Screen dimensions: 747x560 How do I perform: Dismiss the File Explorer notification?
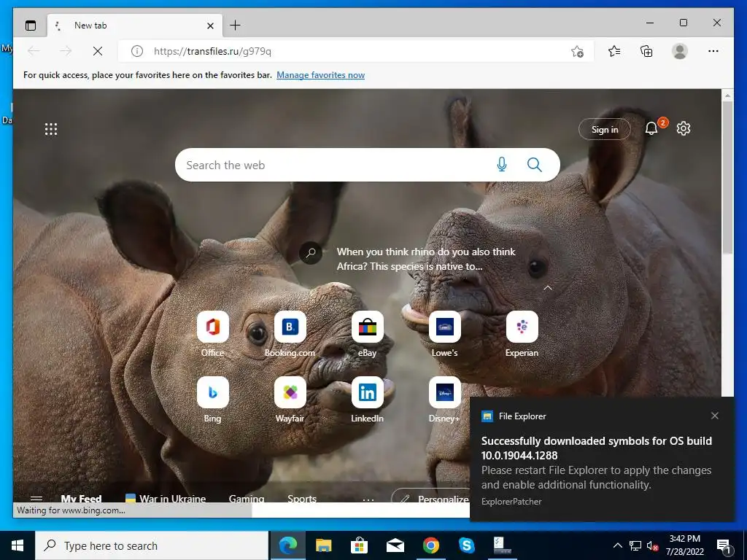715,416
